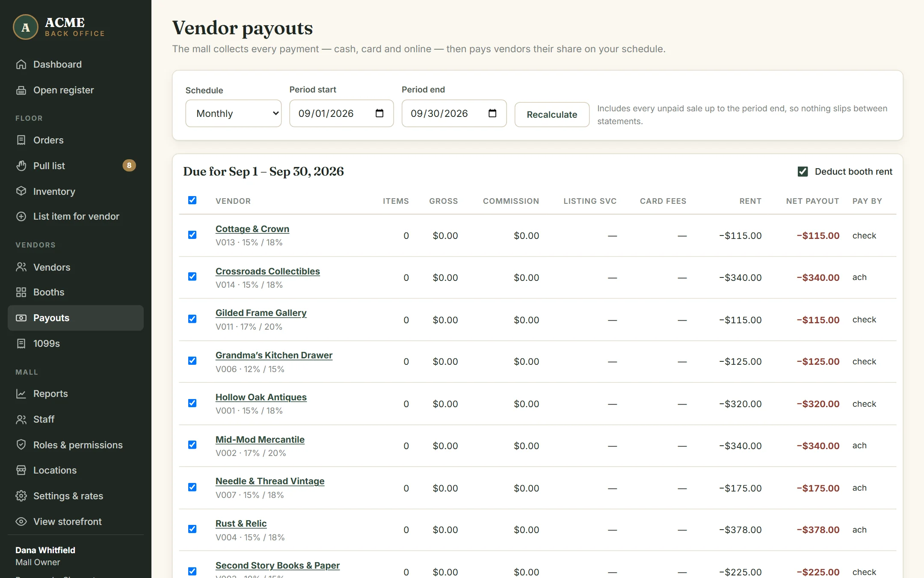This screenshot has width=924, height=578.
Task: Uncheck the Crossroads Collectibles row
Action: (x=192, y=277)
